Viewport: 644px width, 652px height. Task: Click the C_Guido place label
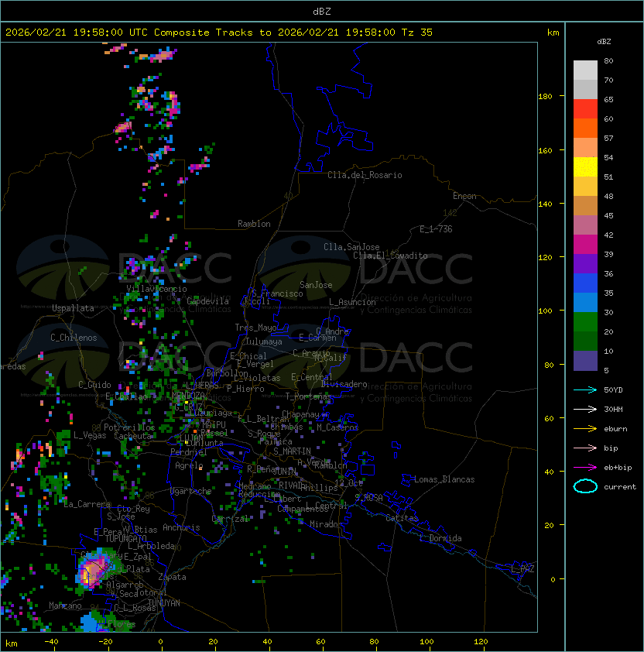click(94, 385)
